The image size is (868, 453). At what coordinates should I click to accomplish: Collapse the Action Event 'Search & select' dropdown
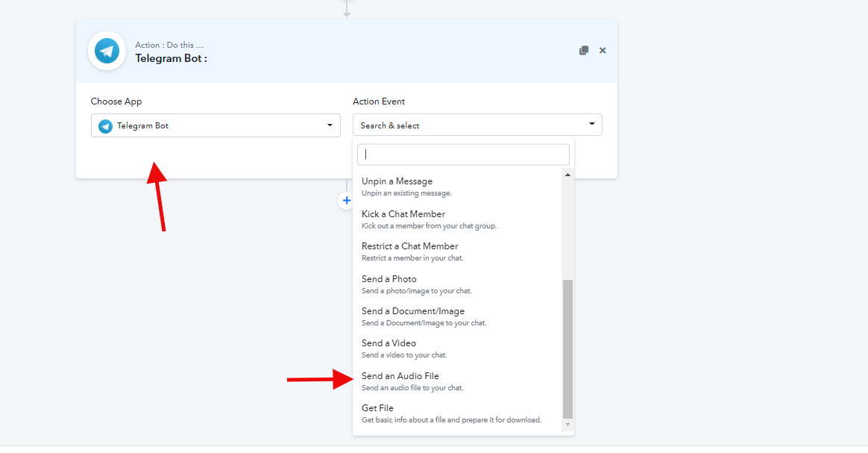[x=591, y=125]
